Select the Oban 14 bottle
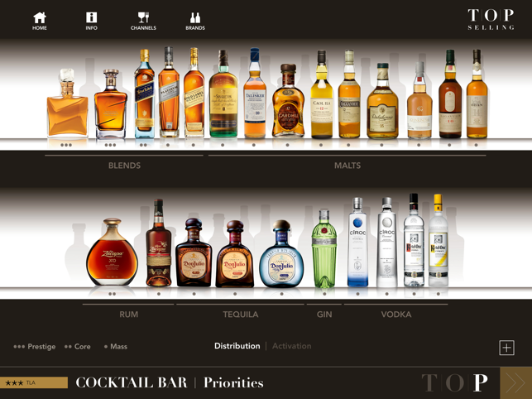The width and height of the screenshot is (532, 399). point(477,94)
